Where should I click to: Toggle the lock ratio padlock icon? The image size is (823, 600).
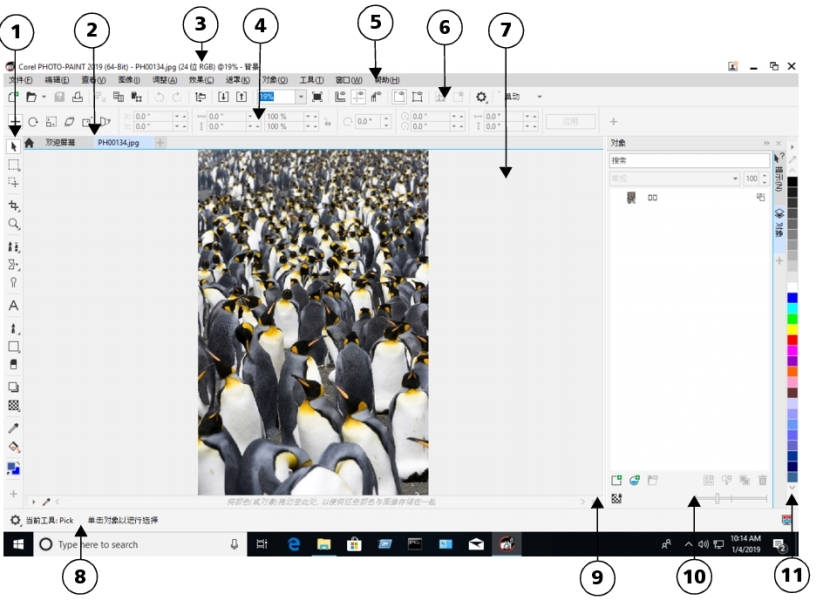328,121
